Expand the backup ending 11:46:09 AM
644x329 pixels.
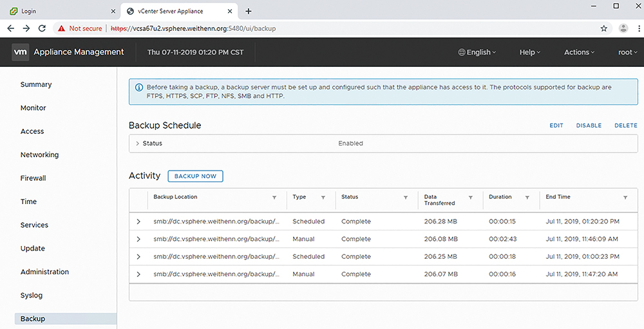[x=138, y=239]
